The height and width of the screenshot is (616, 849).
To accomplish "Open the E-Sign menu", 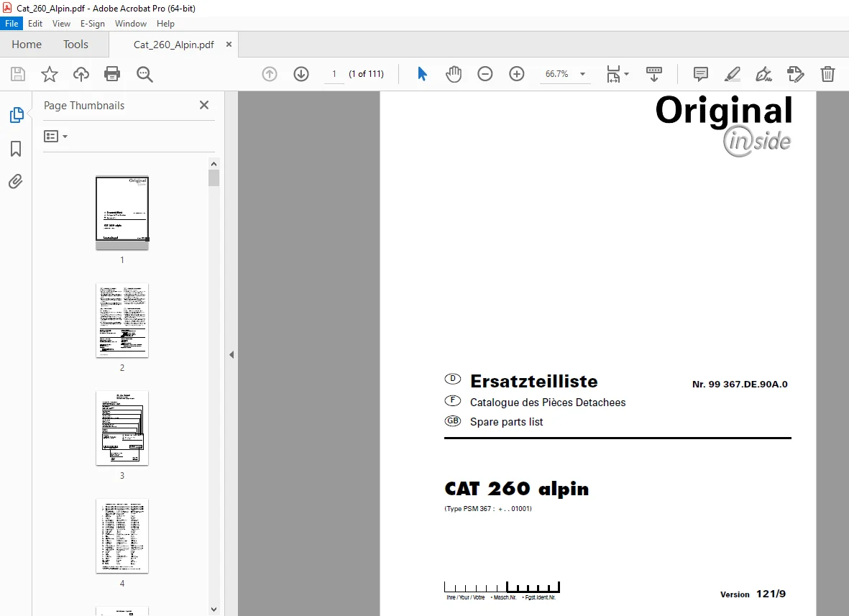I will click(93, 24).
